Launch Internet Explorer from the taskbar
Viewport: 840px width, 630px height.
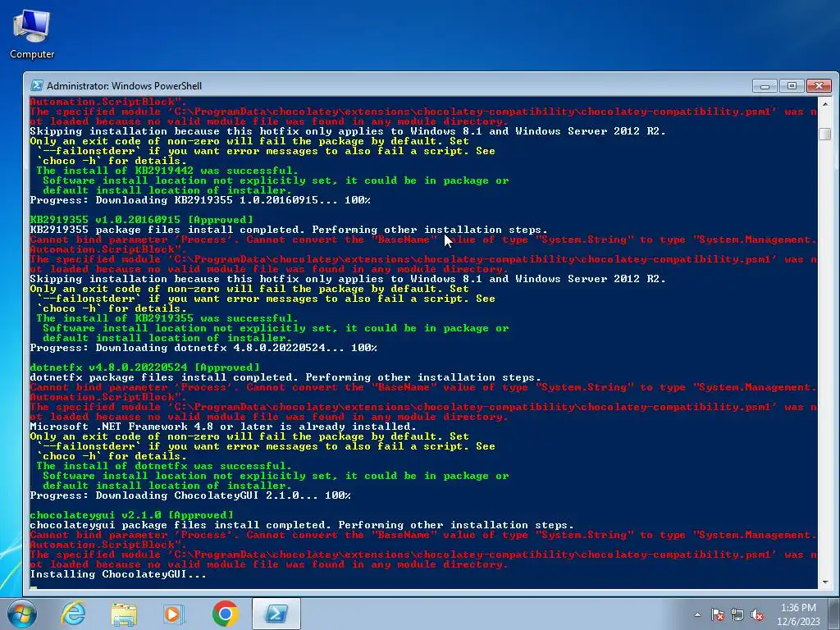(73, 614)
